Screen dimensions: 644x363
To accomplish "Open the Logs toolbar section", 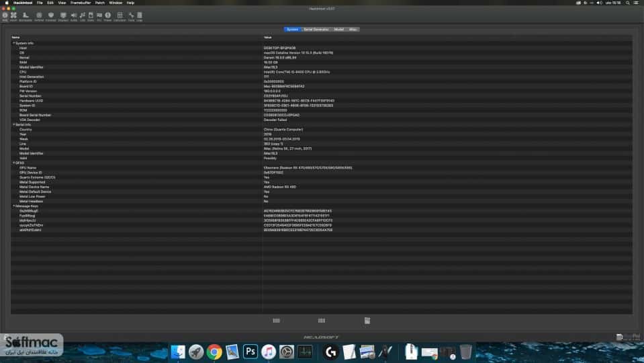I will tap(140, 16).
